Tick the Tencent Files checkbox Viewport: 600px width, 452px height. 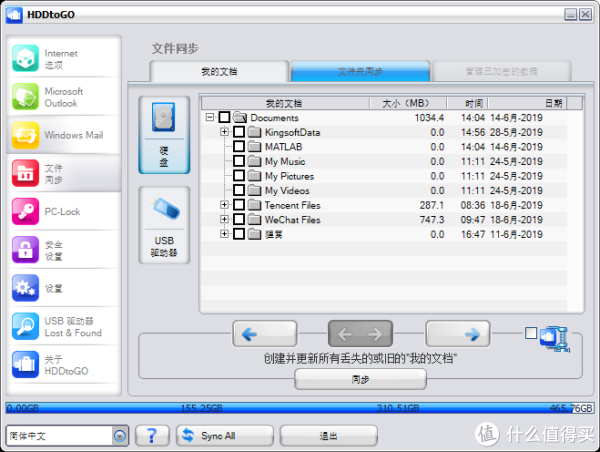(239, 205)
